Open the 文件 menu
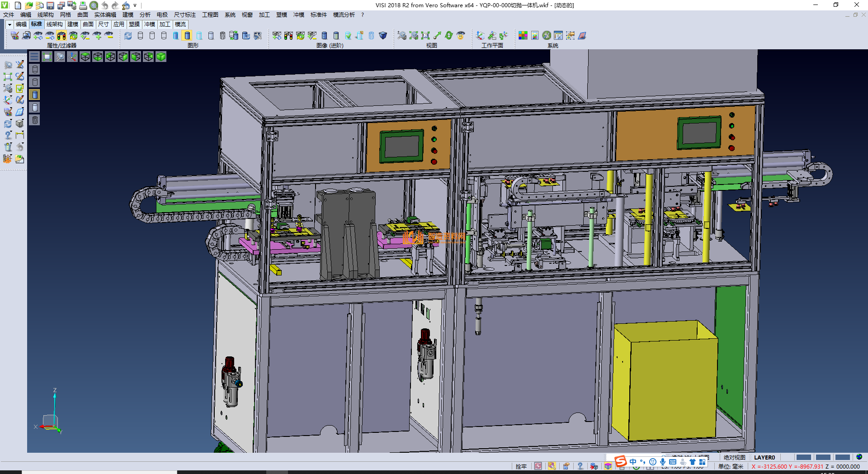The height and width of the screenshot is (474, 868). [x=9, y=15]
